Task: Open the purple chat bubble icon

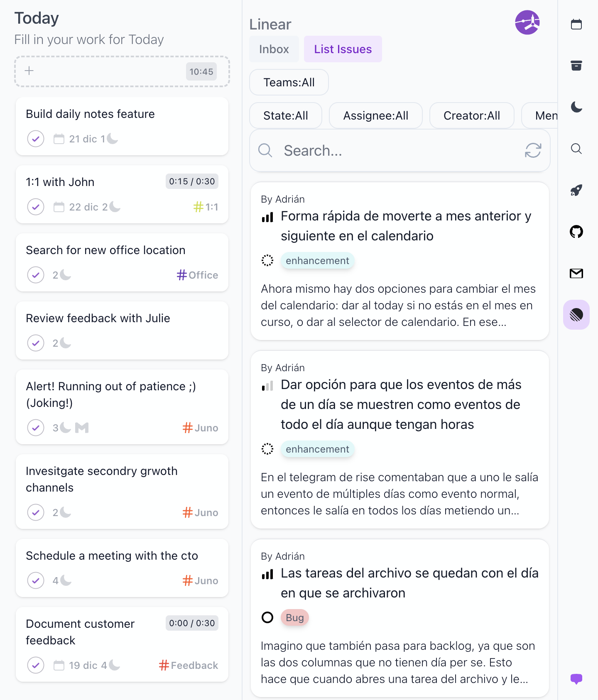Action: click(x=576, y=679)
